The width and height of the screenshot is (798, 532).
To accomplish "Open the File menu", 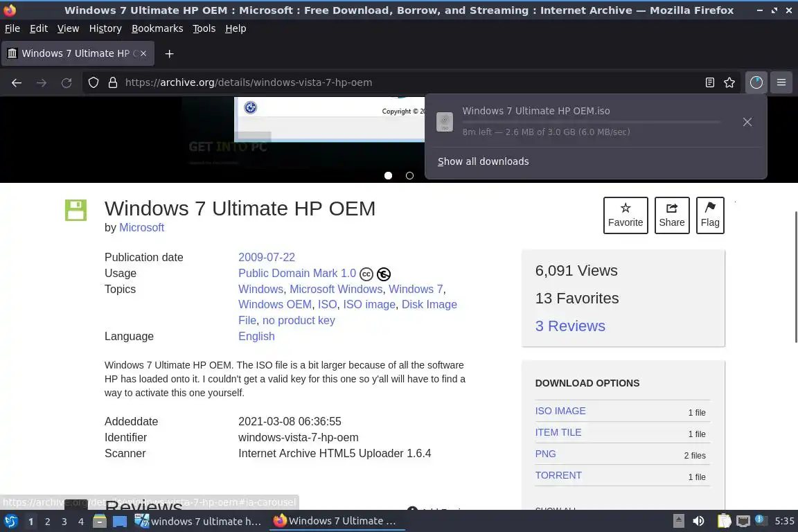I will 12,28.
